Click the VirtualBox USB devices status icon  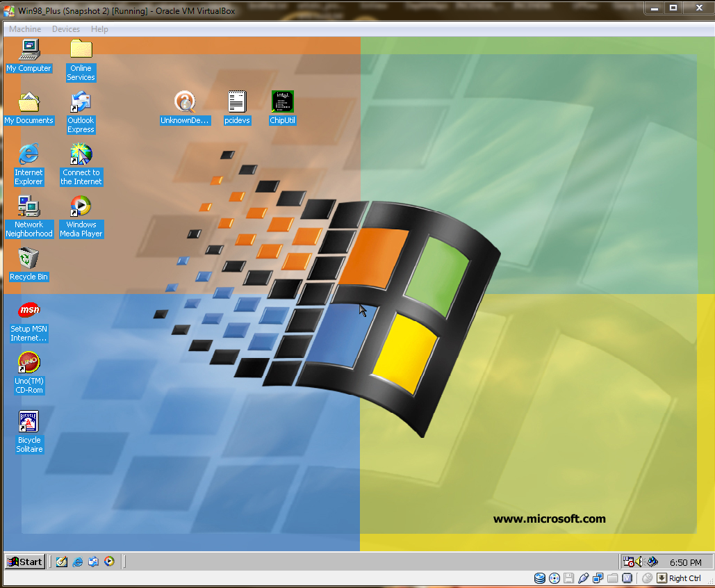coord(583,578)
